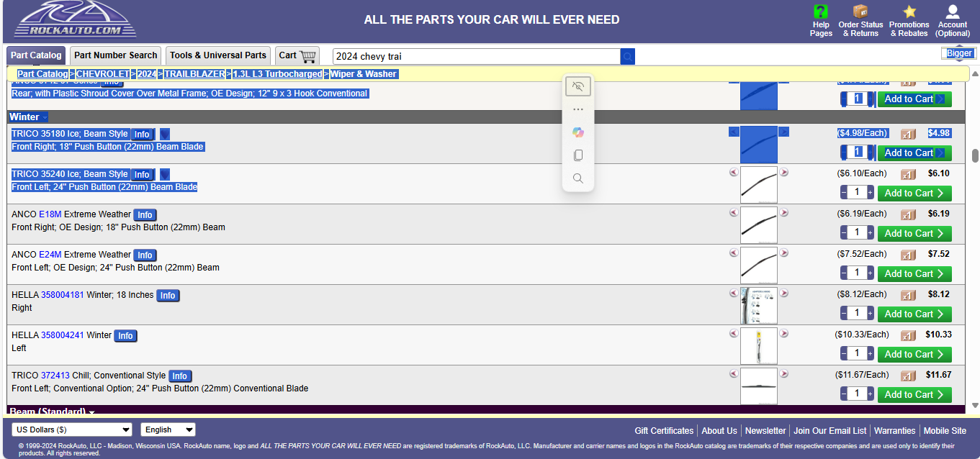Collapse the Winter category arrow
This screenshot has width=980, height=459.
[45, 117]
